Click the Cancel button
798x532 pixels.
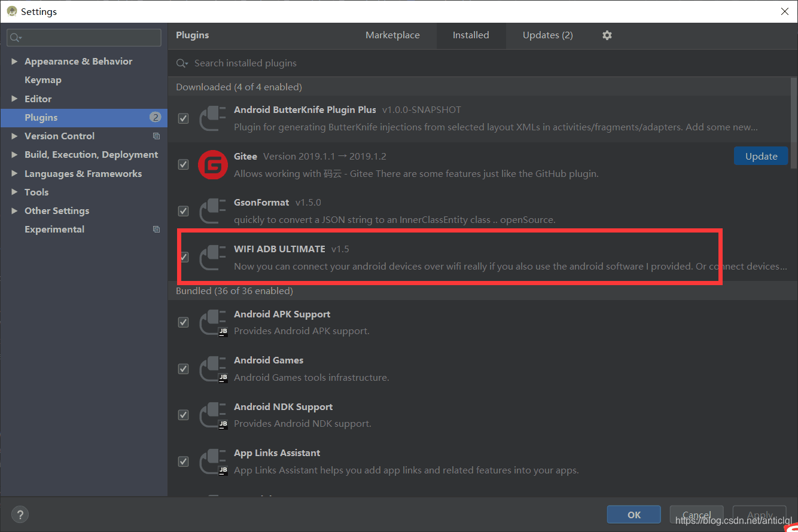click(x=697, y=515)
